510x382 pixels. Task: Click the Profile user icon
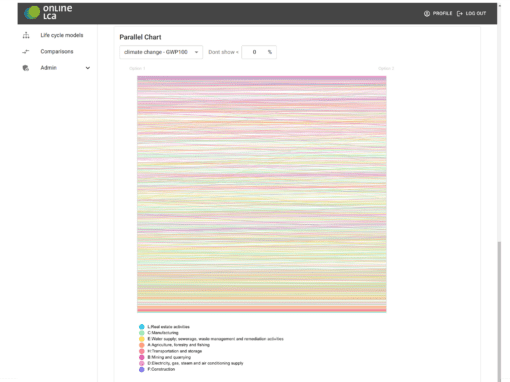coord(427,14)
